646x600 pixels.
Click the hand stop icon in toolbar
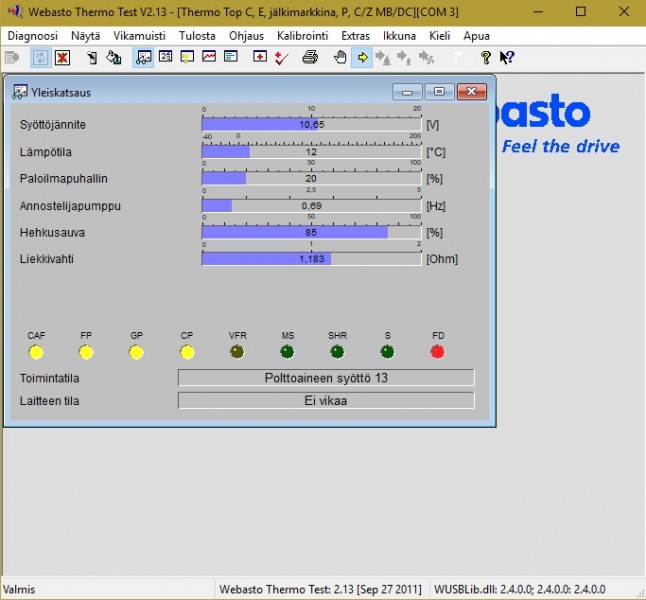pos(340,58)
